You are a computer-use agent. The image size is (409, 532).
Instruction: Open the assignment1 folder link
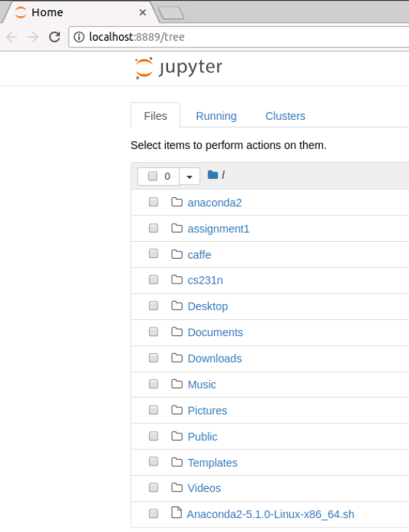[218, 229]
